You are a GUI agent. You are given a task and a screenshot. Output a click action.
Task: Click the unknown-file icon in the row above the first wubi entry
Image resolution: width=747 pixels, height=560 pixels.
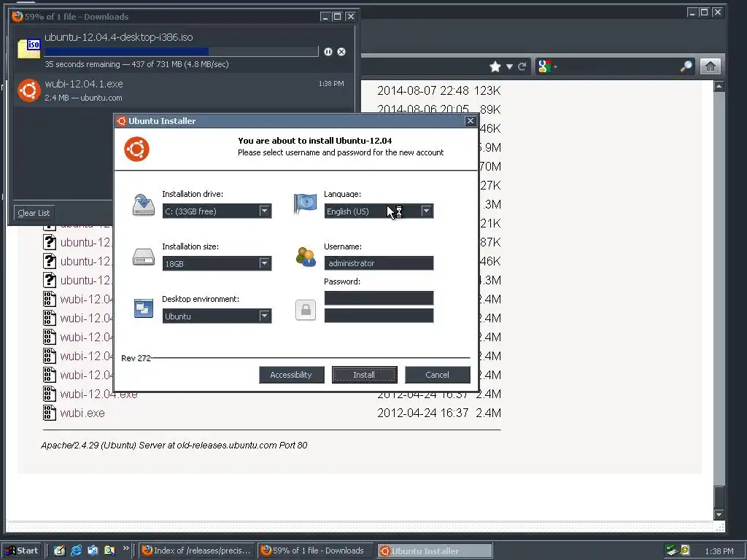pyautogui.click(x=50, y=280)
